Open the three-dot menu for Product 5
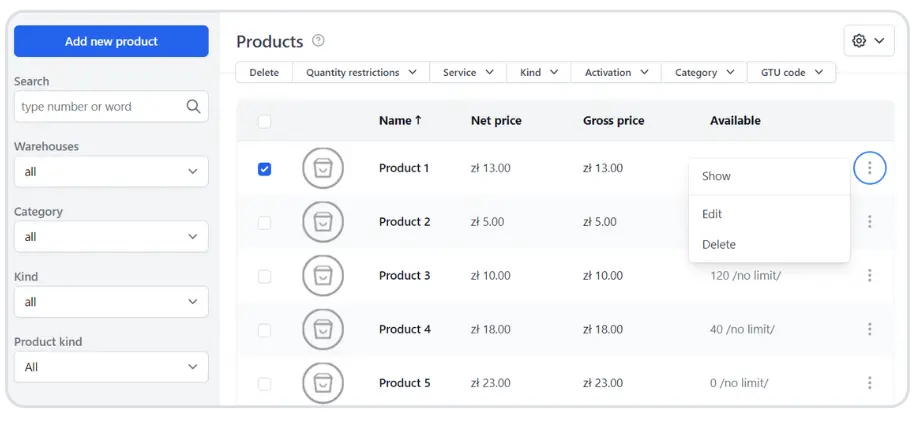This screenshot has height=445, width=915. coord(869,383)
